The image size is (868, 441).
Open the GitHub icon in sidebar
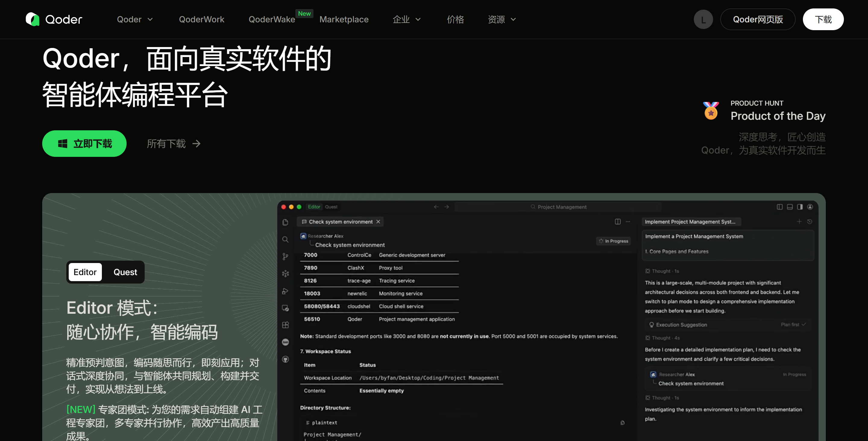point(285,360)
